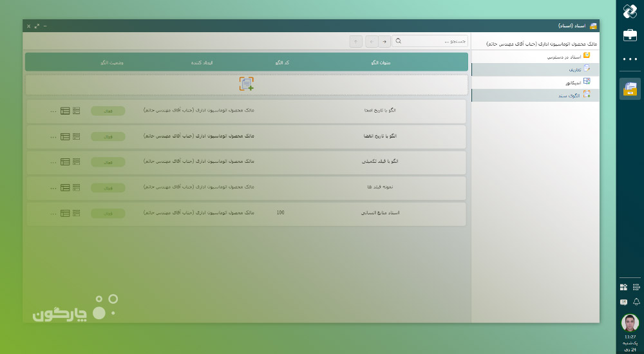This screenshot has height=354, width=644.
Task: Toggle فعال status of الگو با تاریخ امحا
Action: [108, 111]
